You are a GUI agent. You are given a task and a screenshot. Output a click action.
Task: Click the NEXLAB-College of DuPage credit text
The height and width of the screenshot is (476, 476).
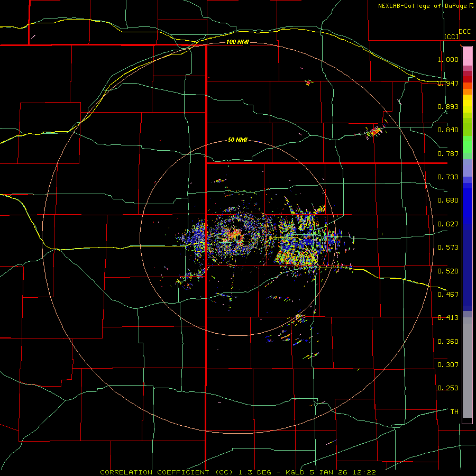pos(425,6)
